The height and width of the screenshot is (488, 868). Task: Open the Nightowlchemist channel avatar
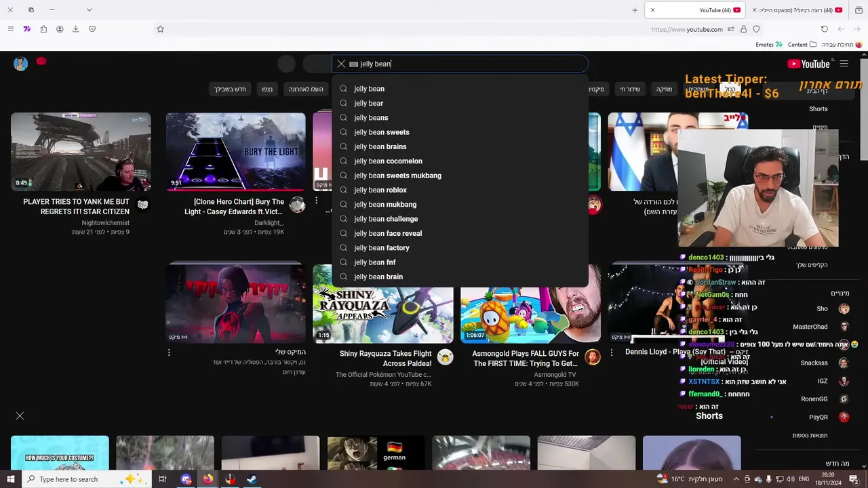coord(142,205)
